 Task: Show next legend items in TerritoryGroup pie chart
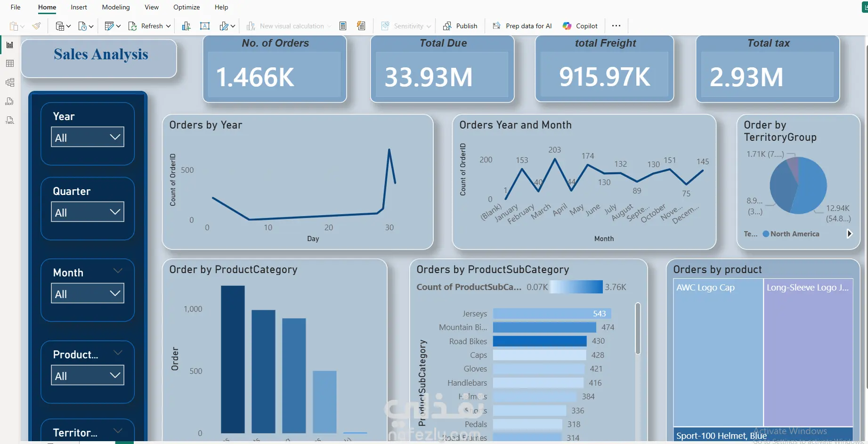(849, 234)
